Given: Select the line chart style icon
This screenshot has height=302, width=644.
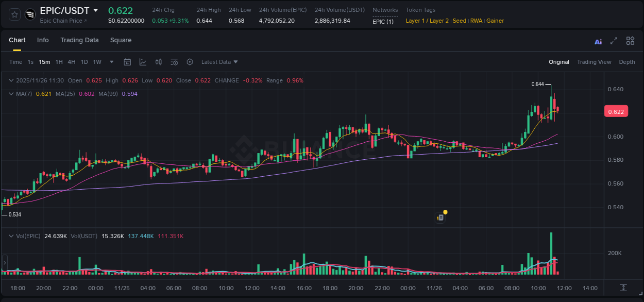Looking at the screenshot, I should point(143,62).
